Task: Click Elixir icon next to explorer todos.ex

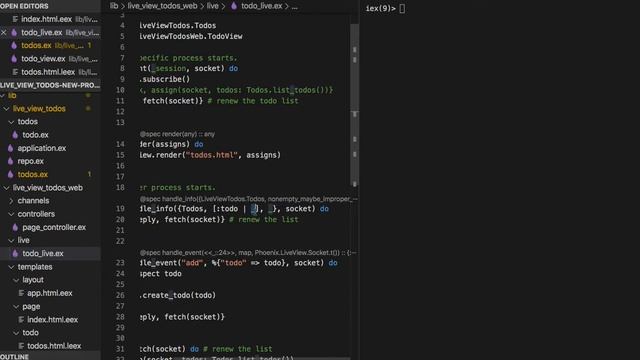Action: click(11, 174)
